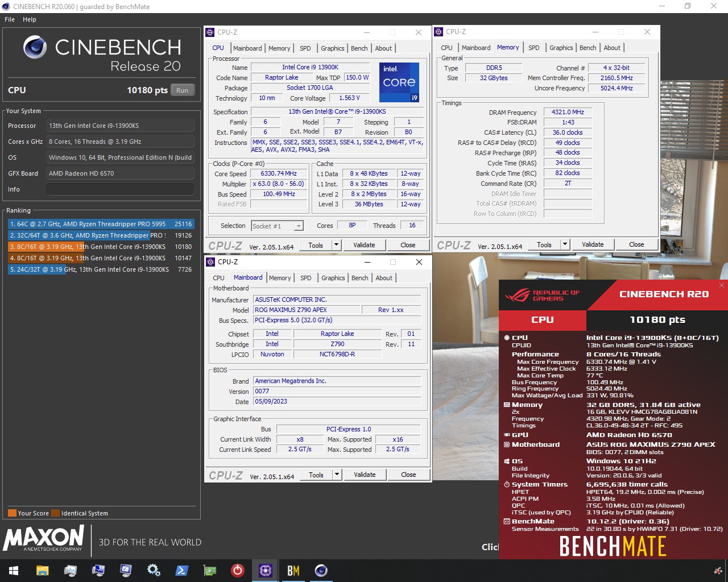Open the Bench tab in CPU-Z Mainboard window
This screenshot has width=728, height=582.
click(359, 278)
